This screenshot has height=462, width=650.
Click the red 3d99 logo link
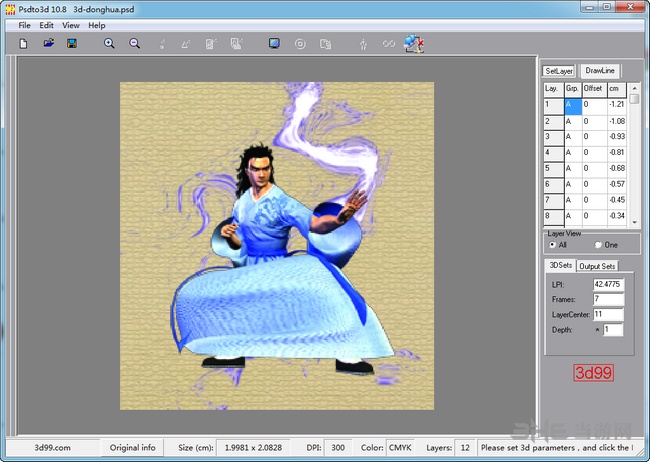pos(593,372)
